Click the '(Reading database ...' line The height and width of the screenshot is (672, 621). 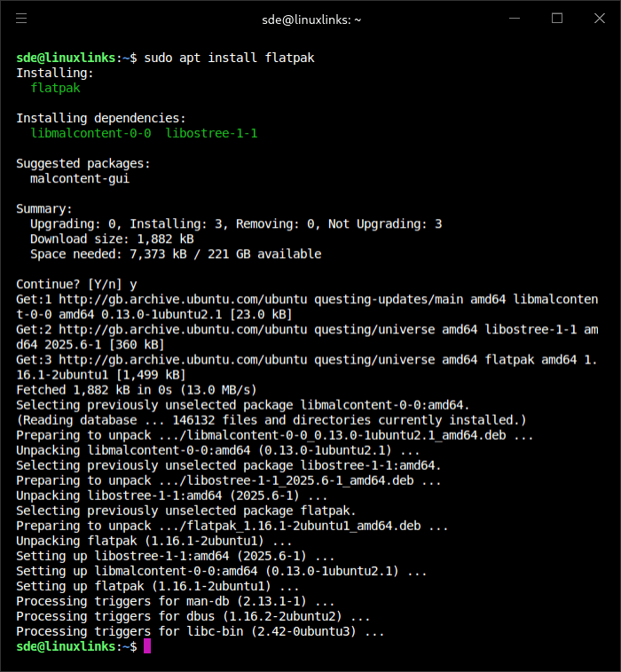click(271, 420)
